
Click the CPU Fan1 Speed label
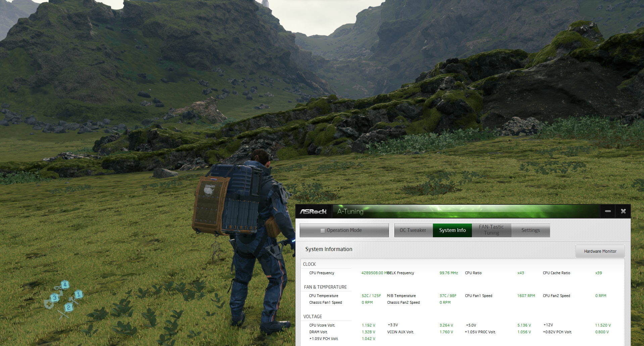click(x=479, y=296)
